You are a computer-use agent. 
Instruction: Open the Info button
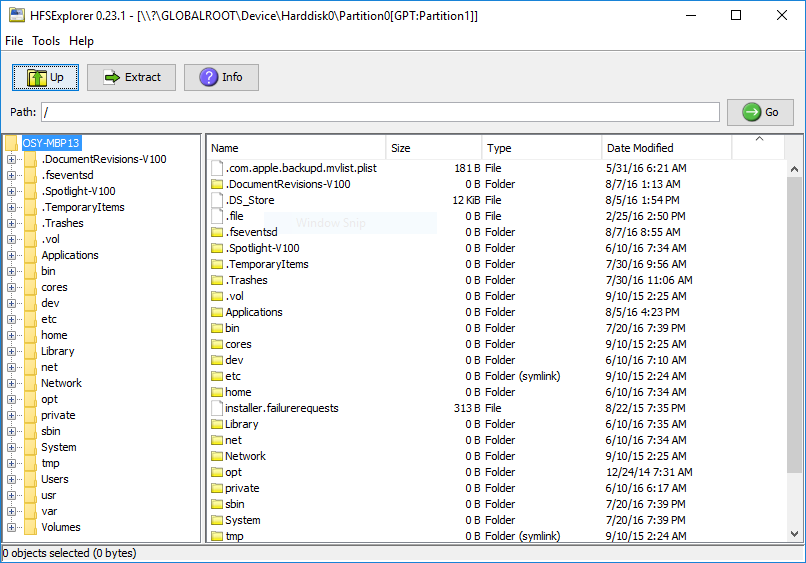221,78
